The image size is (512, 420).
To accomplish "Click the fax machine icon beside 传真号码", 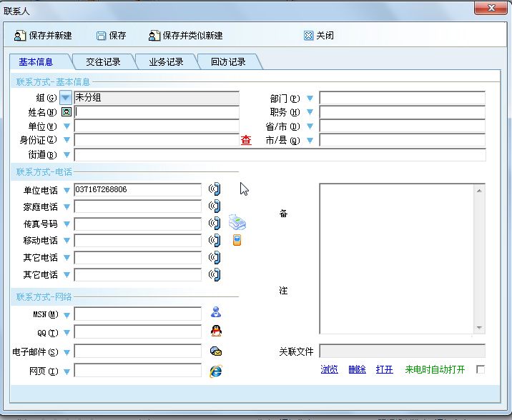I will (237, 223).
